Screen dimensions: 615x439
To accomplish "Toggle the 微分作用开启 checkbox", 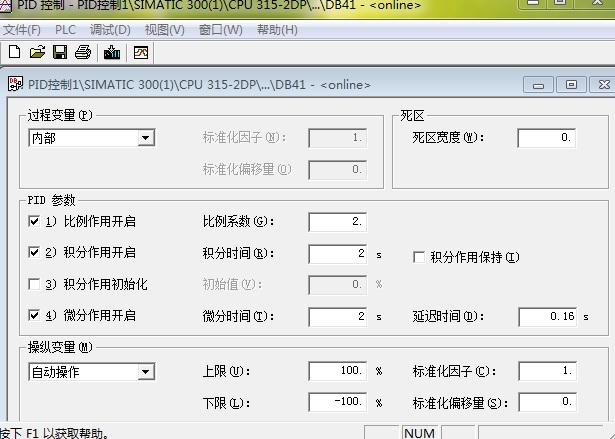I will 34,315.
